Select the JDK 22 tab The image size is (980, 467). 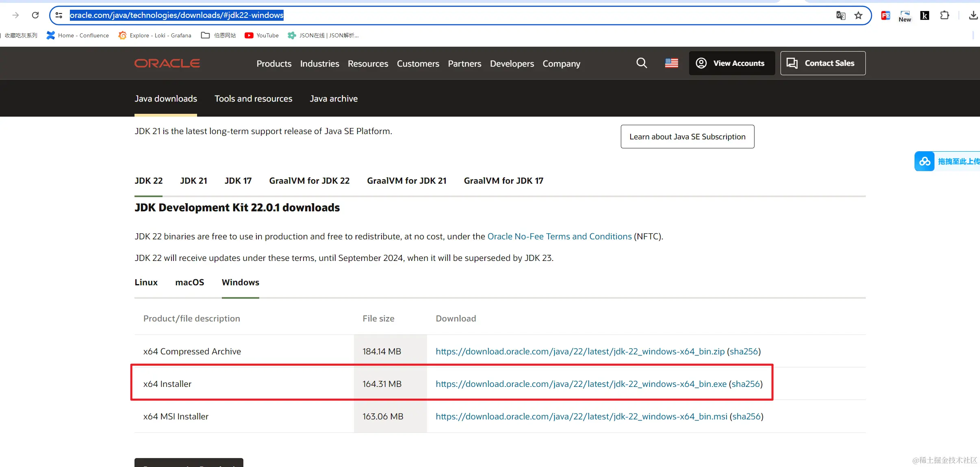click(x=149, y=181)
